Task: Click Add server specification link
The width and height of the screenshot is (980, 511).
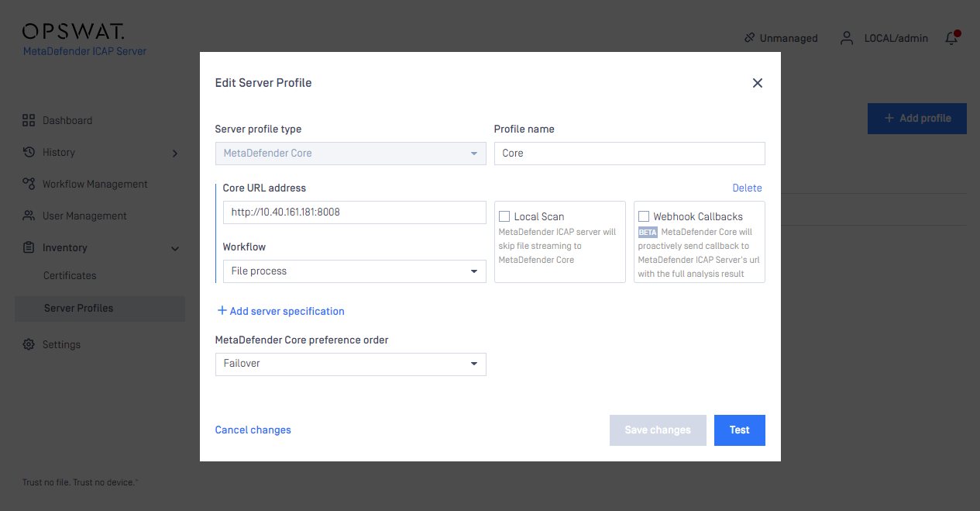Action: click(x=287, y=311)
